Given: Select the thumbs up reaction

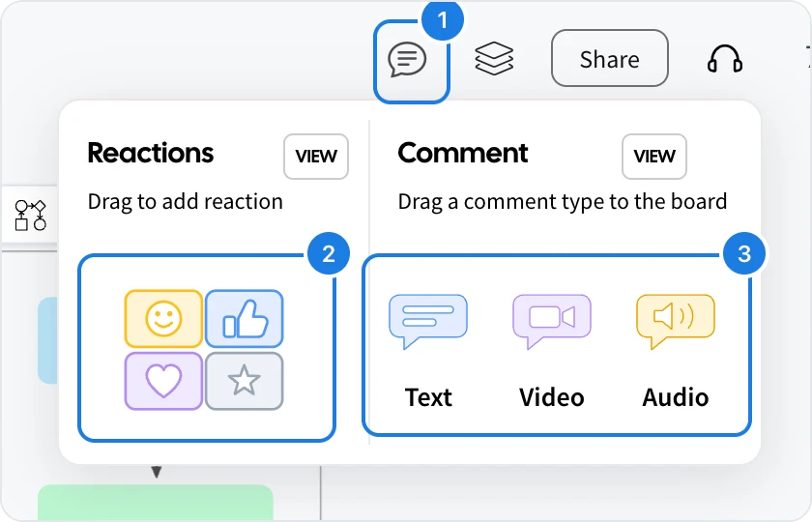Looking at the screenshot, I should point(245,318).
